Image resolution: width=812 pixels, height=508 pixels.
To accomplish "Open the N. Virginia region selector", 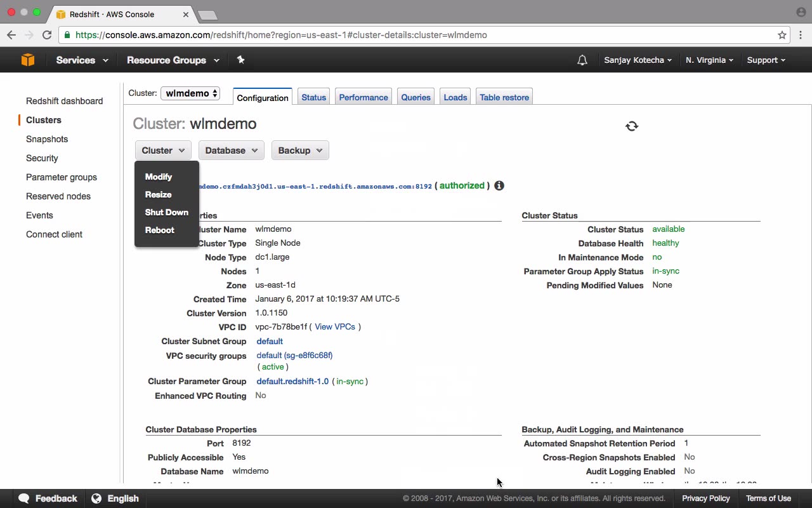I will pos(709,60).
